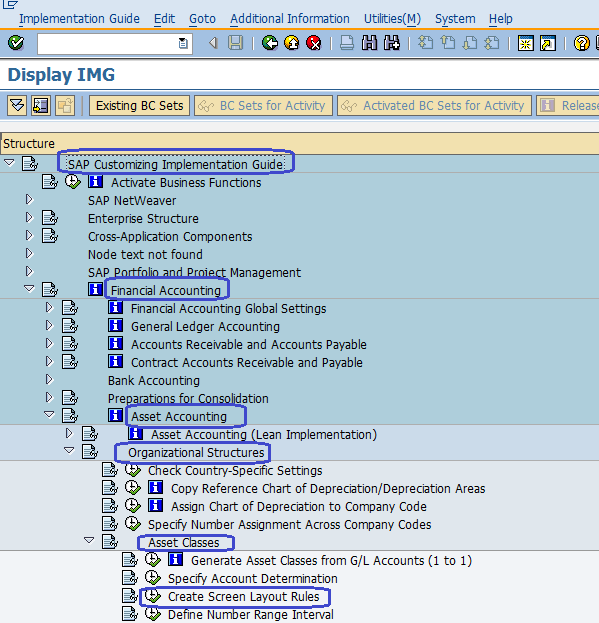599x623 pixels.
Task: Open the Utilities(M) menu
Action: click(392, 19)
